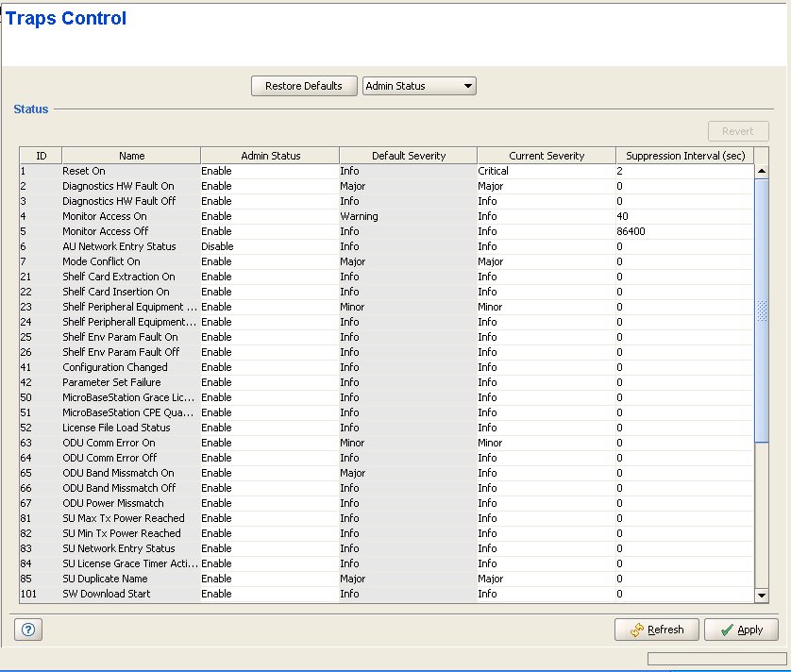Select the SU Duplicate Name row
The width and height of the screenshot is (791, 672).
pos(105,579)
